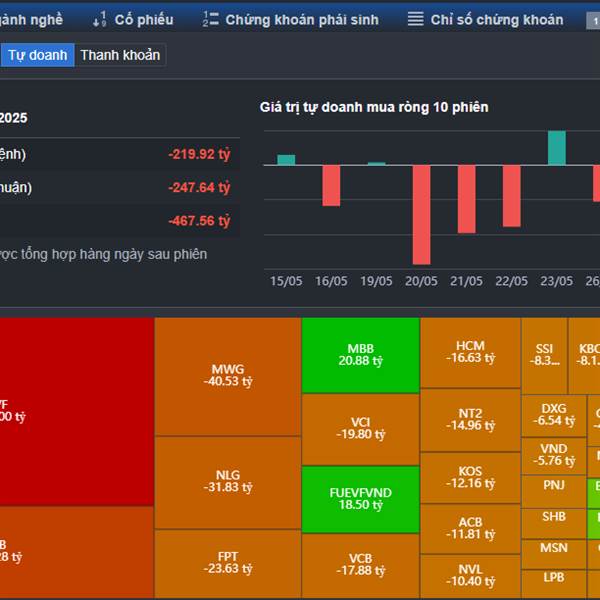The image size is (600, 600).
Task: Select the NT2 -14.96 tỷ tile
Action: point(470,420)
